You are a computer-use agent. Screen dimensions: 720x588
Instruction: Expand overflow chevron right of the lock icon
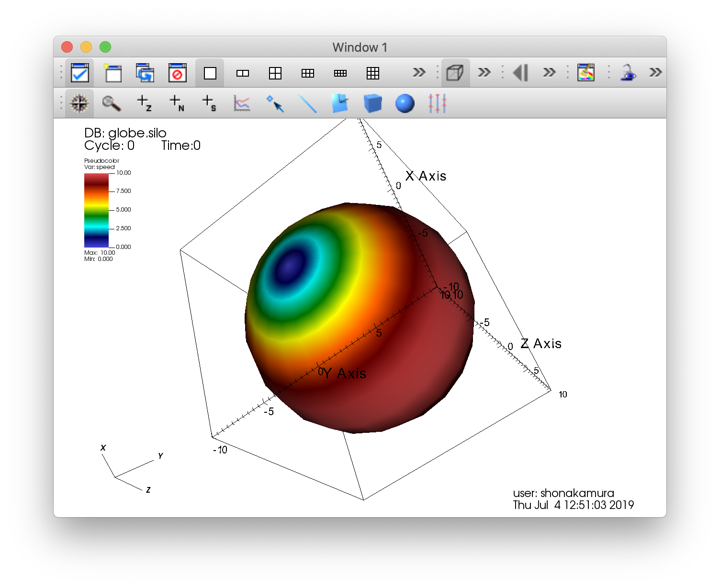(x=655, y=73)
